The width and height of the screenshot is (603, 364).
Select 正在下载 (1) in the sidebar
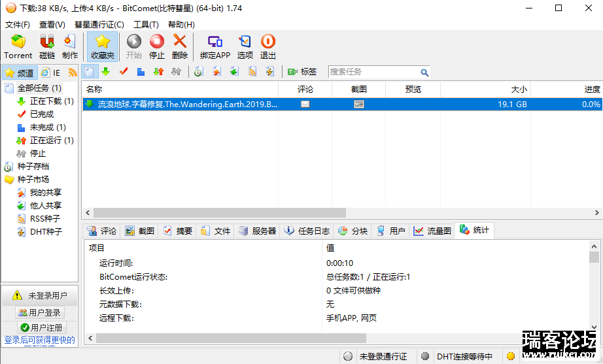pos(52,101)
